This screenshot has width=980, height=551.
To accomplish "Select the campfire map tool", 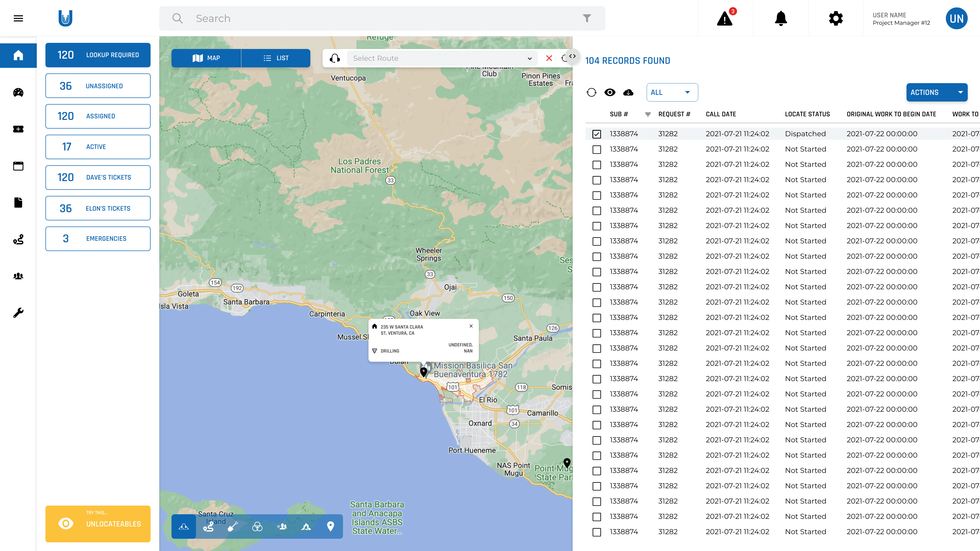I will point(306,526).
